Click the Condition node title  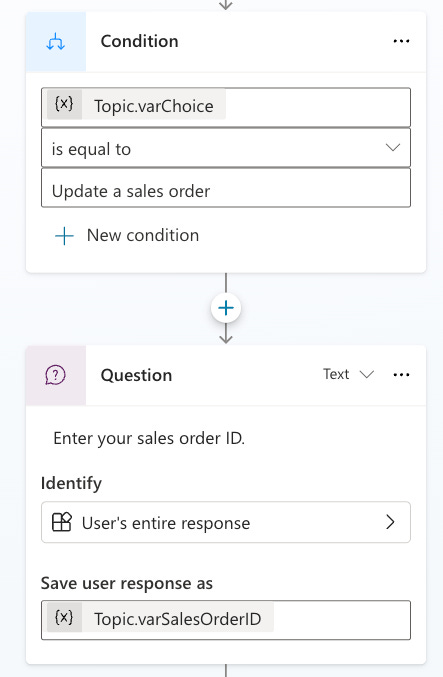tap(139, 41)
